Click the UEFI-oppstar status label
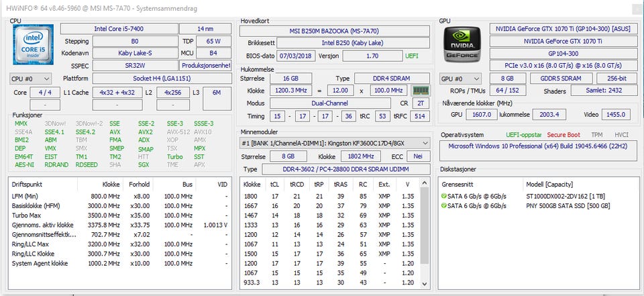 pyautogui.click(x=524, y=135)
